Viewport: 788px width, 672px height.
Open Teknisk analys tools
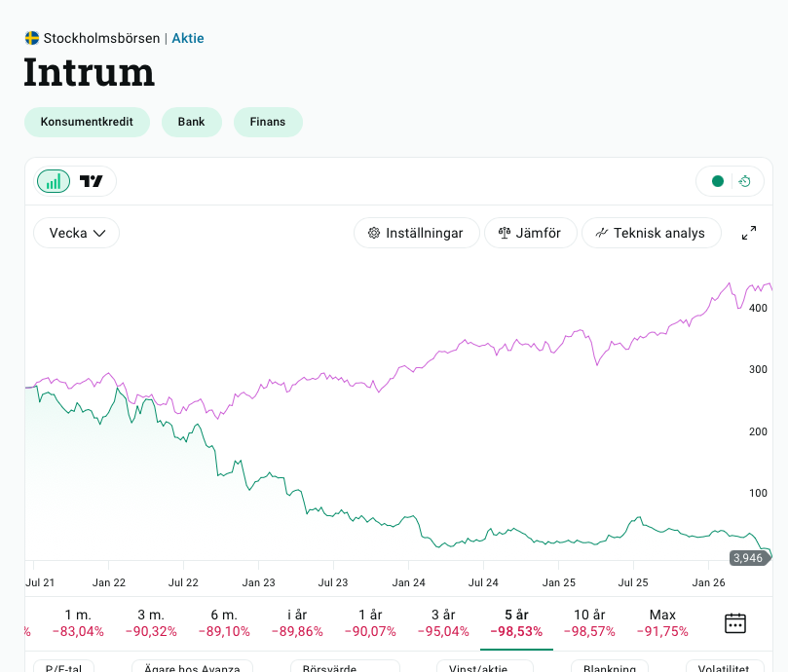[652, 233]
